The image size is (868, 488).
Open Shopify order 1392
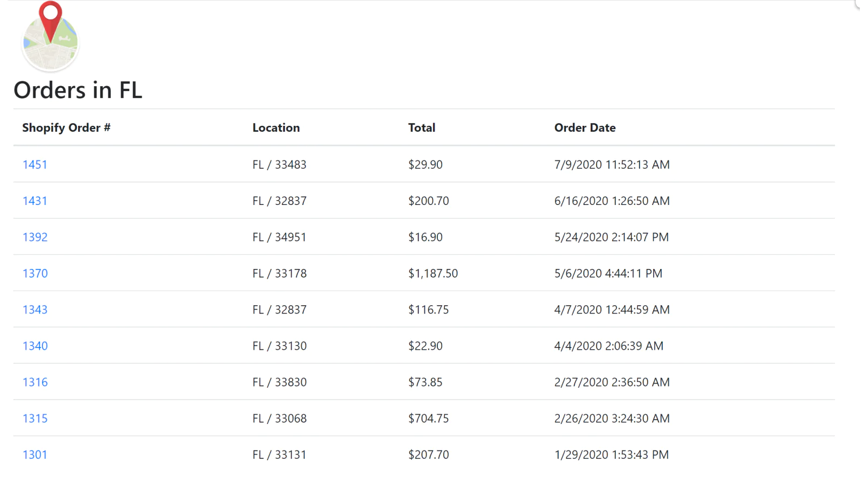click(x=35, y=237)
